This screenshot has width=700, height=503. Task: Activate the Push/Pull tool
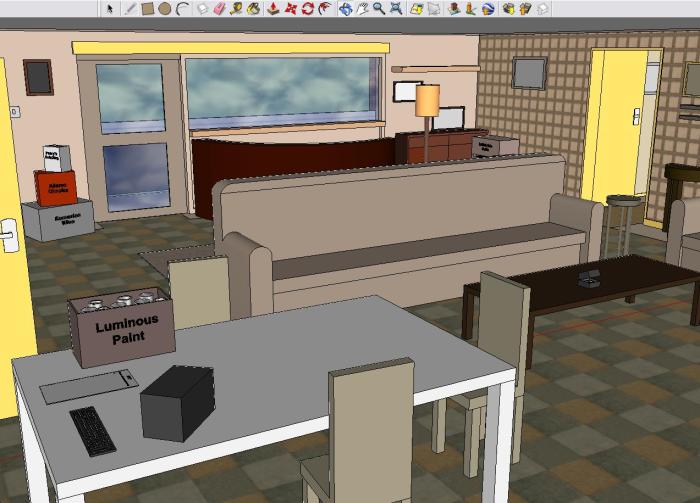[x=274, y=8]
